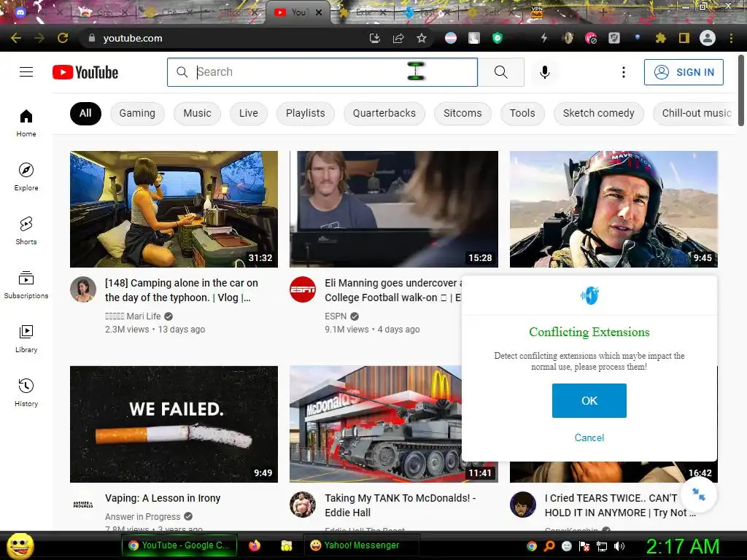Click the YouTube logo
The width and height of the screenshot is (747, 560).
[x=85, y=72]
